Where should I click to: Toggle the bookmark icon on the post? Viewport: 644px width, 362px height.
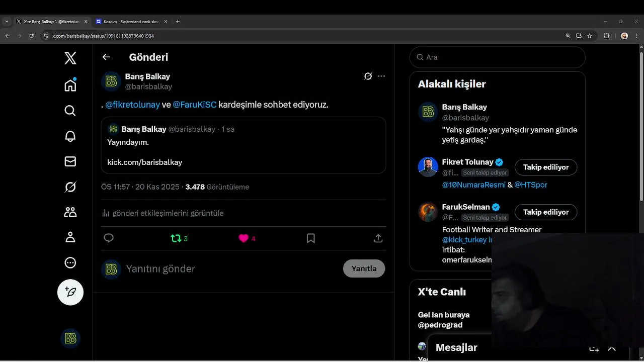pyautogui.click(x=311, y=238)
